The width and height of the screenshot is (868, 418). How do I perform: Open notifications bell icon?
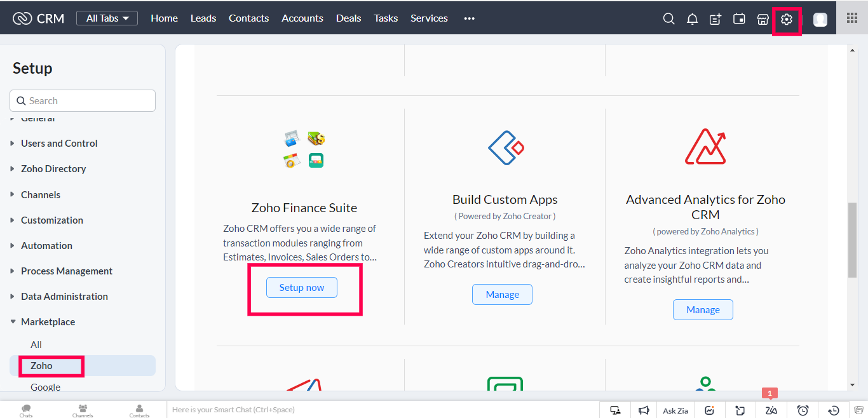click(692, 19)
